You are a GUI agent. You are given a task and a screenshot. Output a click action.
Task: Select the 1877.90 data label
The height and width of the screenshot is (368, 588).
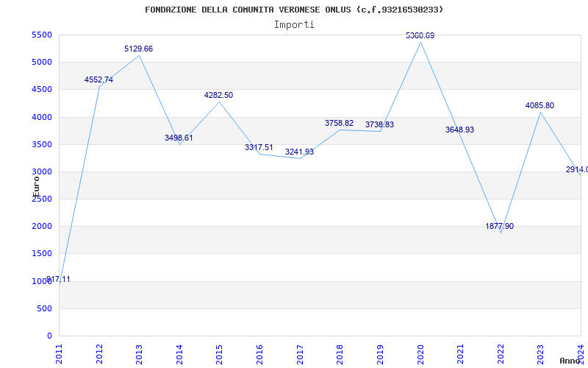pyautogui.click(x=500, y=227)
